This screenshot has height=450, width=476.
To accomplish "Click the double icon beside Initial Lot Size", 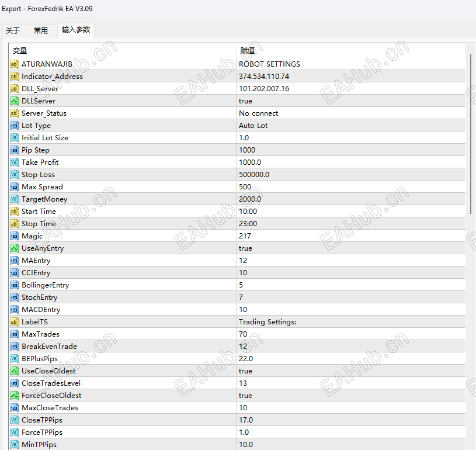I will coord(14,138).
